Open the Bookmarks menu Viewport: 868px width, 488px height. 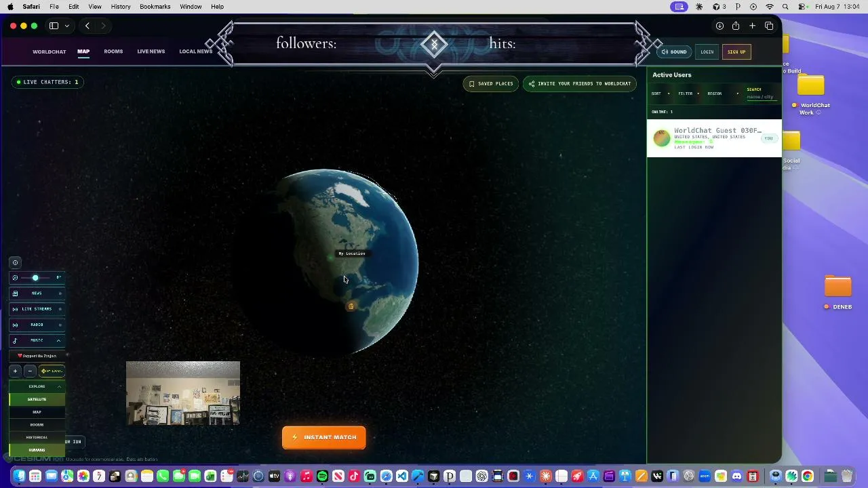coord(155,7)
